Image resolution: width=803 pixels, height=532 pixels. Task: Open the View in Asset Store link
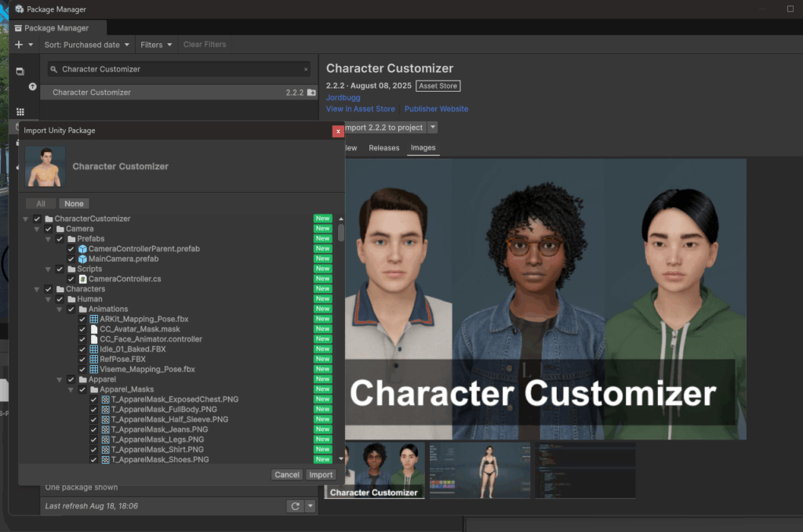[361, 109]
